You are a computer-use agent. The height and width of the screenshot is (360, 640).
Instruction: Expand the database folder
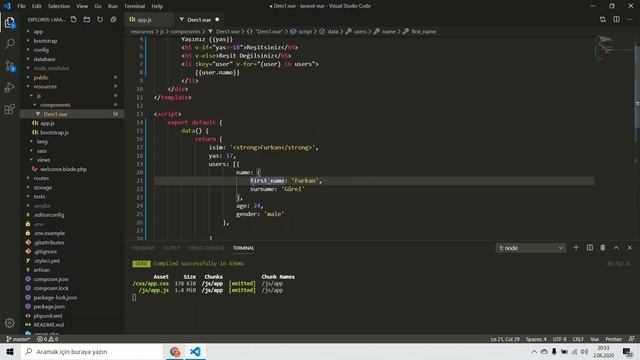click(44, 59)
